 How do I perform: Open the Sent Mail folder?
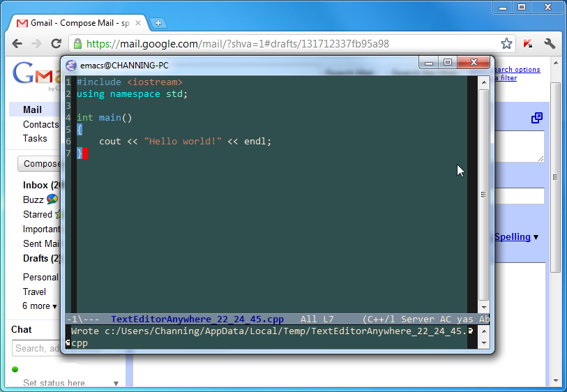click(41, 243)
